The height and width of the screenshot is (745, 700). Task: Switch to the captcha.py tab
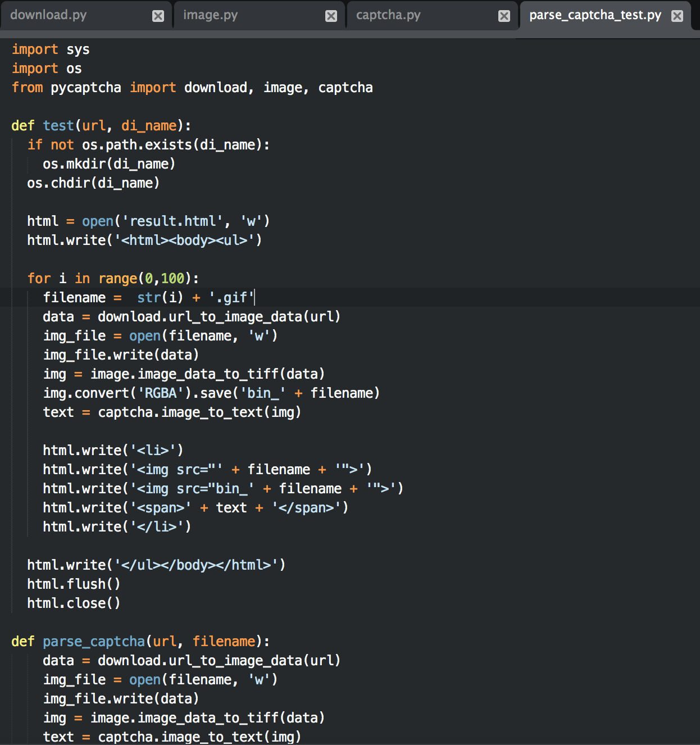388,15
